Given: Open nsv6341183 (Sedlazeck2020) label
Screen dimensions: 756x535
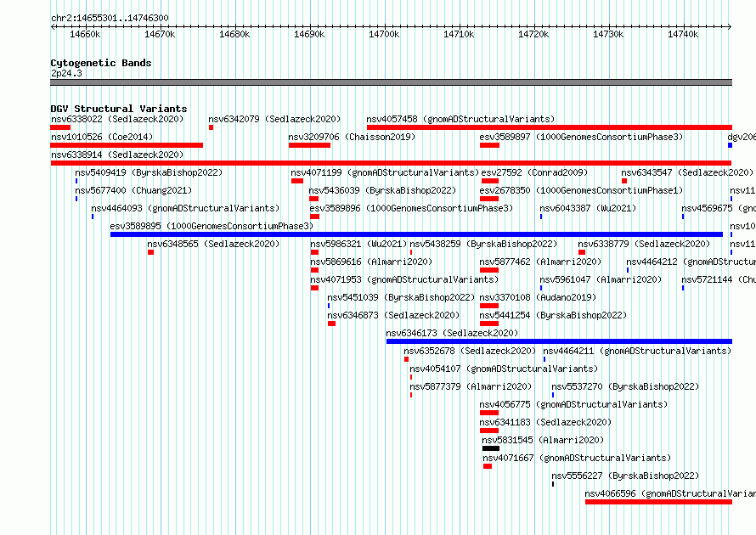Looking at the screenshot, I should coord(546,422).
